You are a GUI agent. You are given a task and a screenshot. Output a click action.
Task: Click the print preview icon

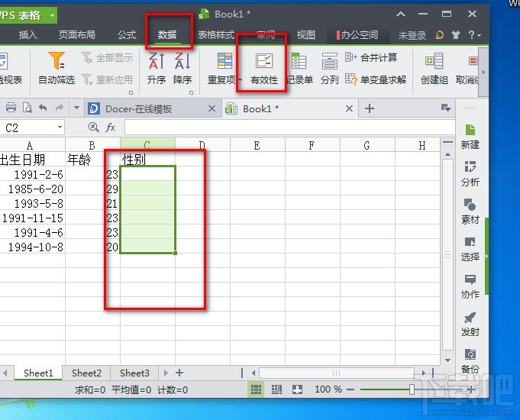[27, 108]
